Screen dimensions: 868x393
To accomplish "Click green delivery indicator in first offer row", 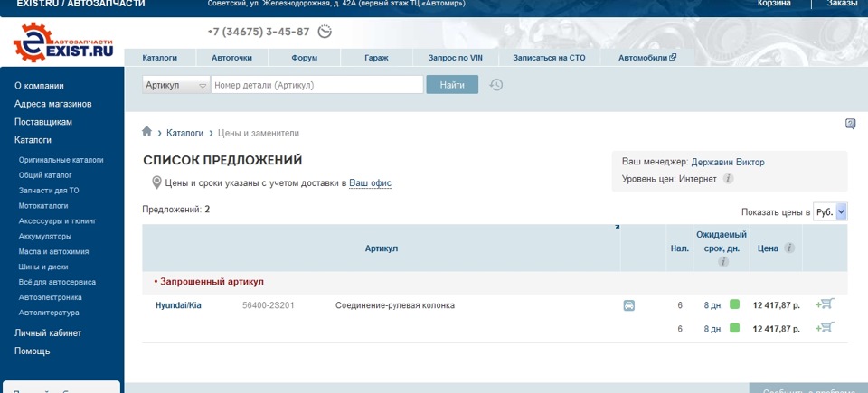I will click(734, 304).
